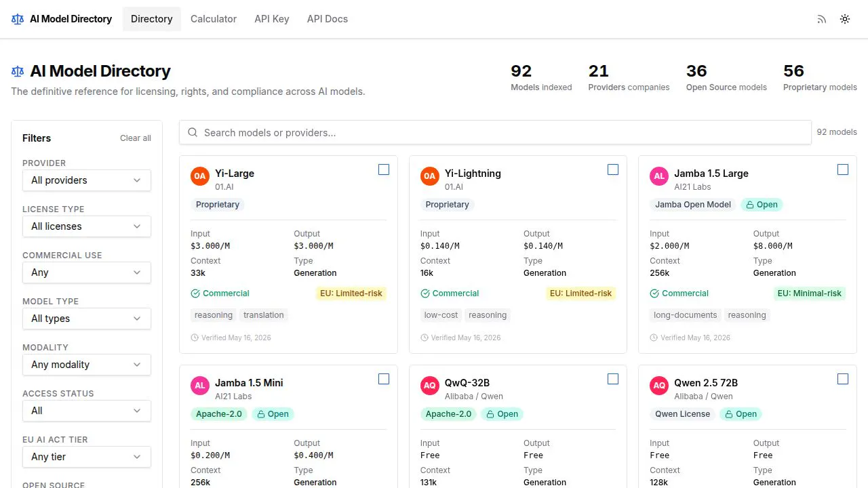Click the Jamba 1.5 Large AL avatar
Image resolution: width=868 pixels, height=488 pixels.
point(658,176)
